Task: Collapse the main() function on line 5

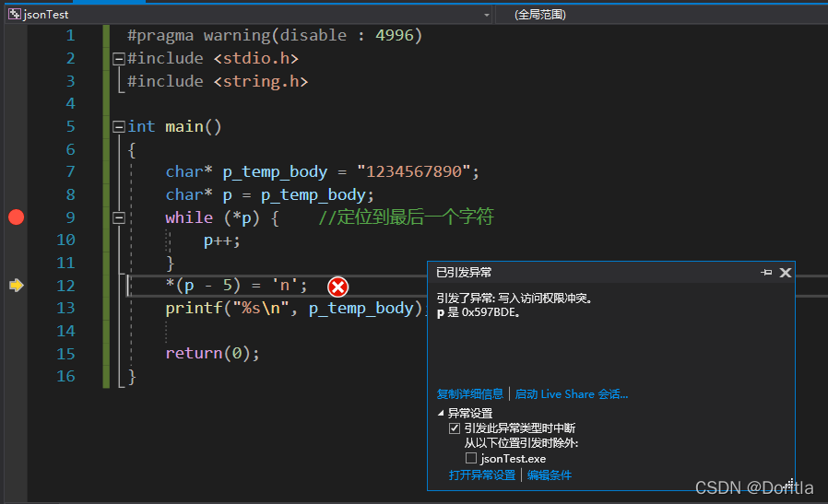Action: pos(119,126)
